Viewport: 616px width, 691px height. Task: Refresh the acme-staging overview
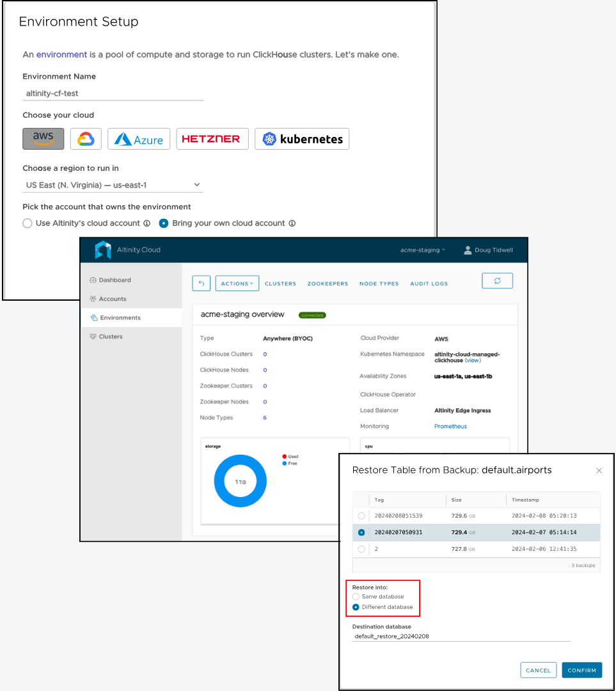point(497,281)
